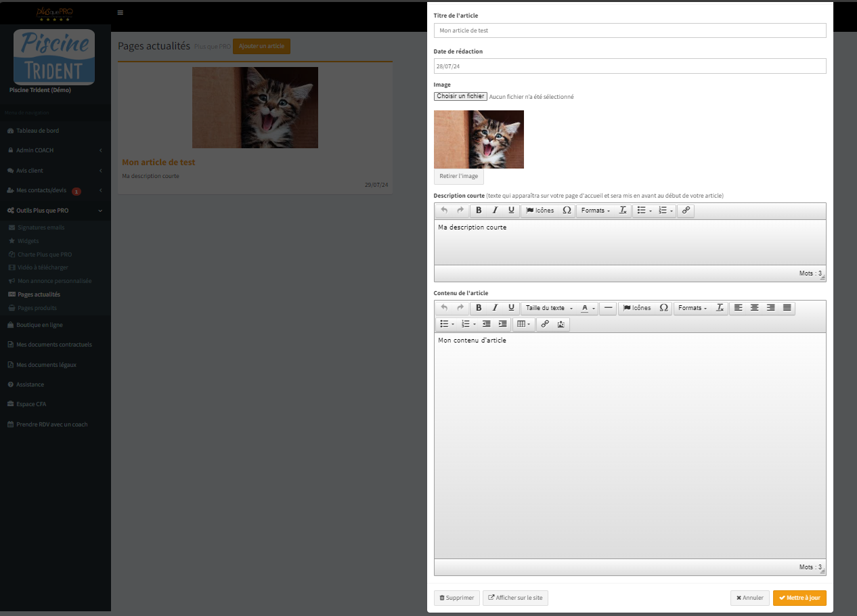The width and height of the screenshot is (857, 616).
Task: Toggle underline in the Description courte editor
Action: 511,211
